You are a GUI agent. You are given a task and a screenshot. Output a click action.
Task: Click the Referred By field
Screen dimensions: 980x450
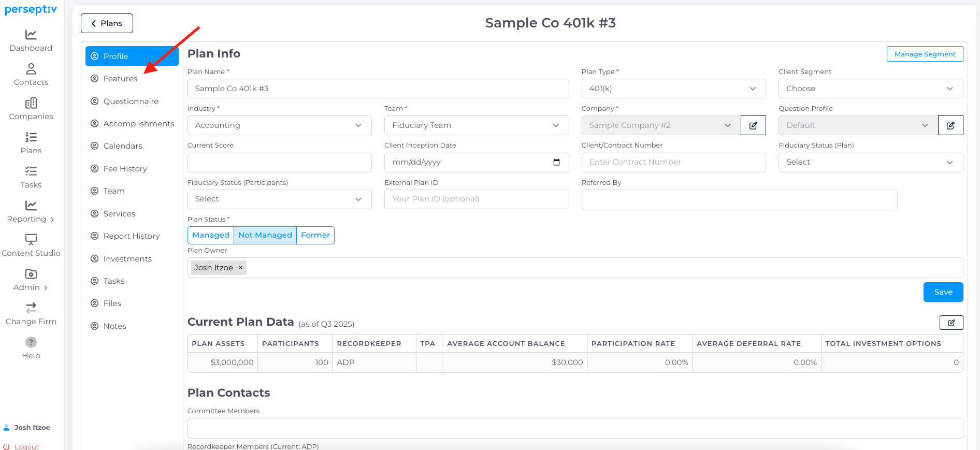click(x=739, y=200)
